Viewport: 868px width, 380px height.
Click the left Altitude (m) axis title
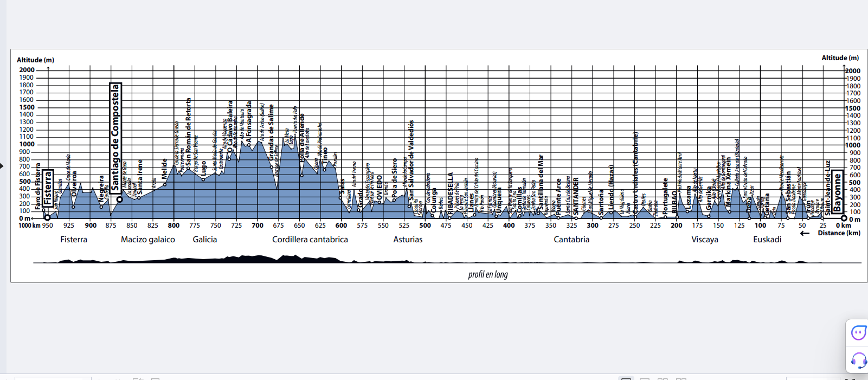point(35,60)
